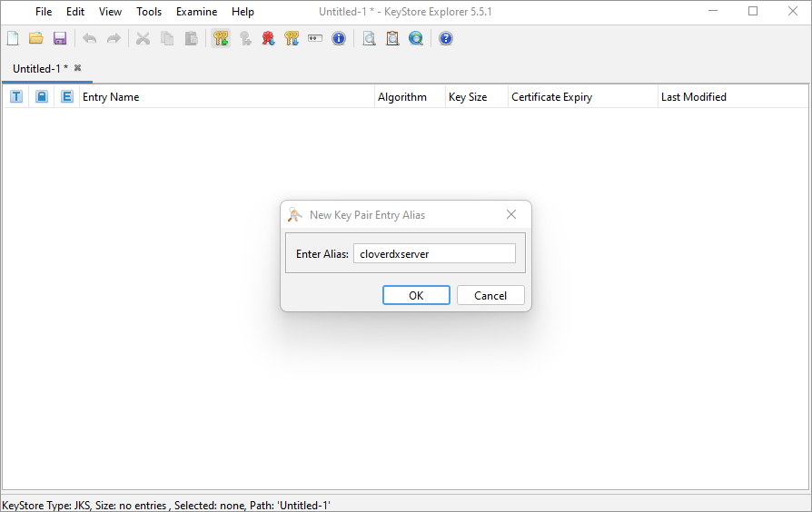Click into the Enter Alias text field

click(x=434, y=254)
